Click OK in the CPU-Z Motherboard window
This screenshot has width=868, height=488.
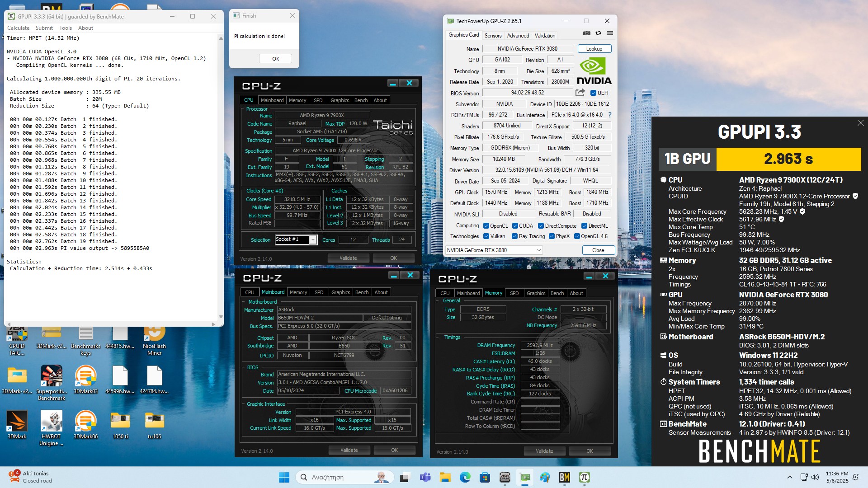(x=394, y=450)
